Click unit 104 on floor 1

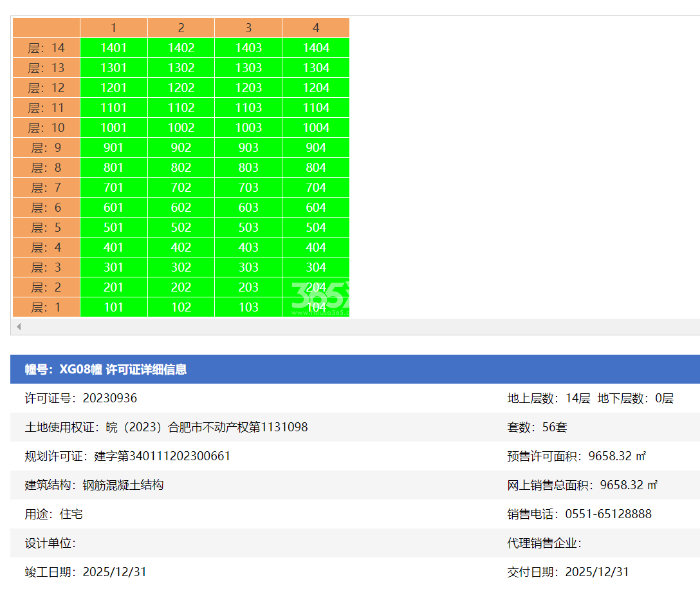click(x=316, y=307)
